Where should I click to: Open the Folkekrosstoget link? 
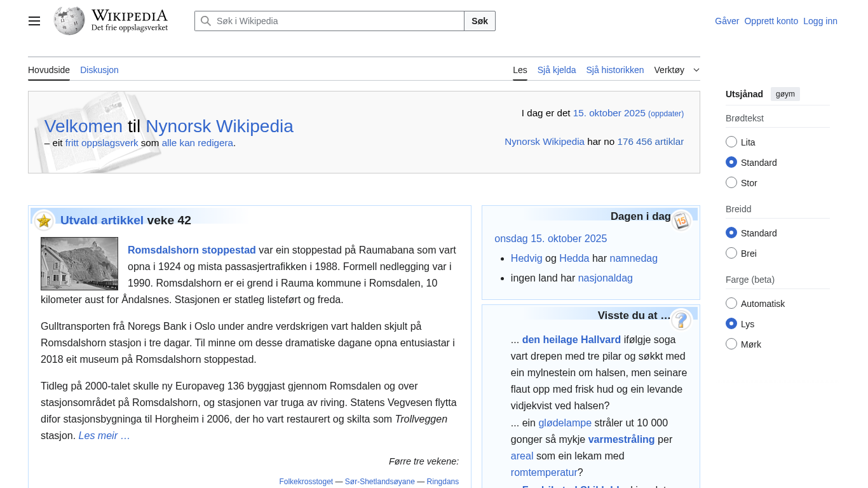coord(306,482)
